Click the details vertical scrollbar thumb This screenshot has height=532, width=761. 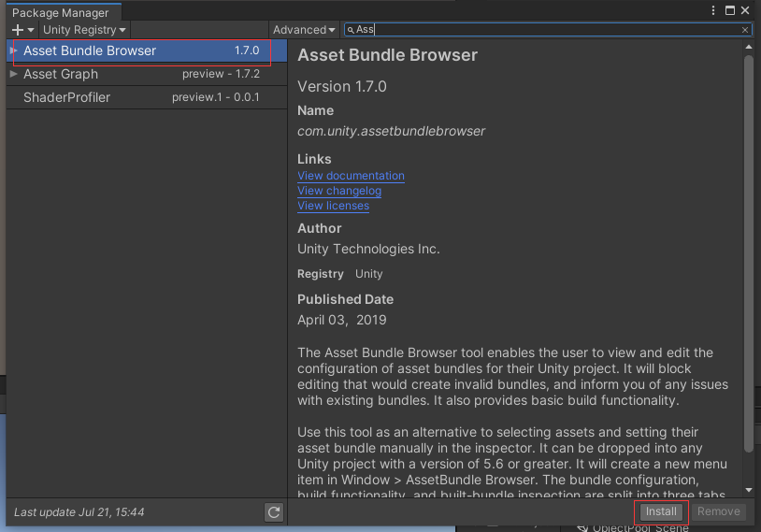pyautogui.click(x=749, y=253)
